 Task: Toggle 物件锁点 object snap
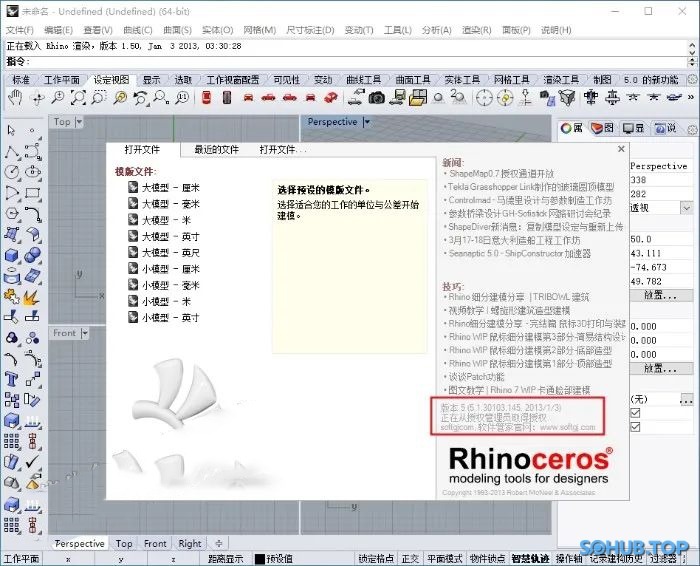coord(487,559)
